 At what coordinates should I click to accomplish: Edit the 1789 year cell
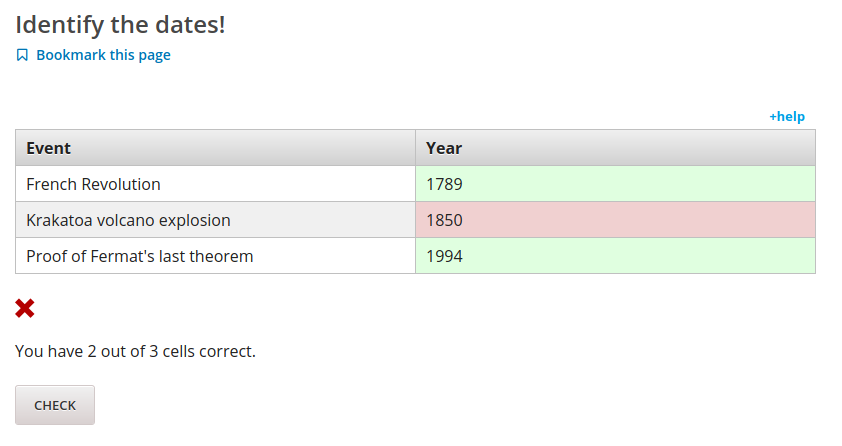click(x=615, y=184)
